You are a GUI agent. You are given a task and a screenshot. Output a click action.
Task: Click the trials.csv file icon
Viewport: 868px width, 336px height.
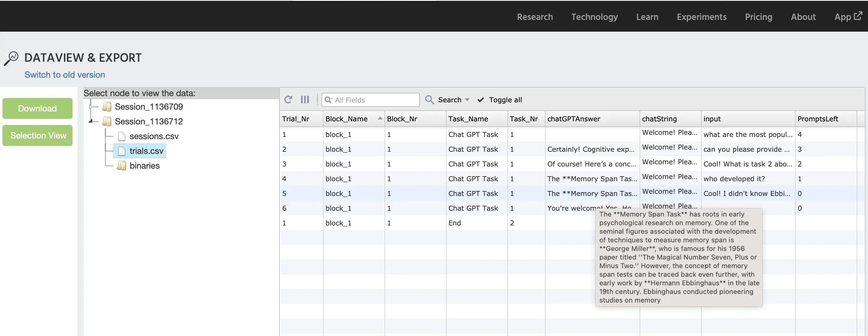click(x=122, y=151)
